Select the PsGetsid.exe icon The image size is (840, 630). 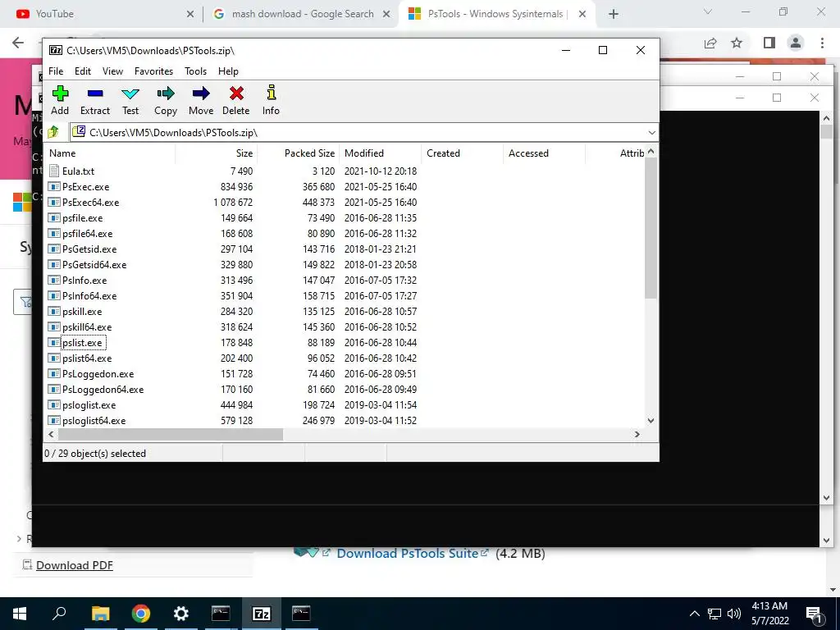point(53,249)
